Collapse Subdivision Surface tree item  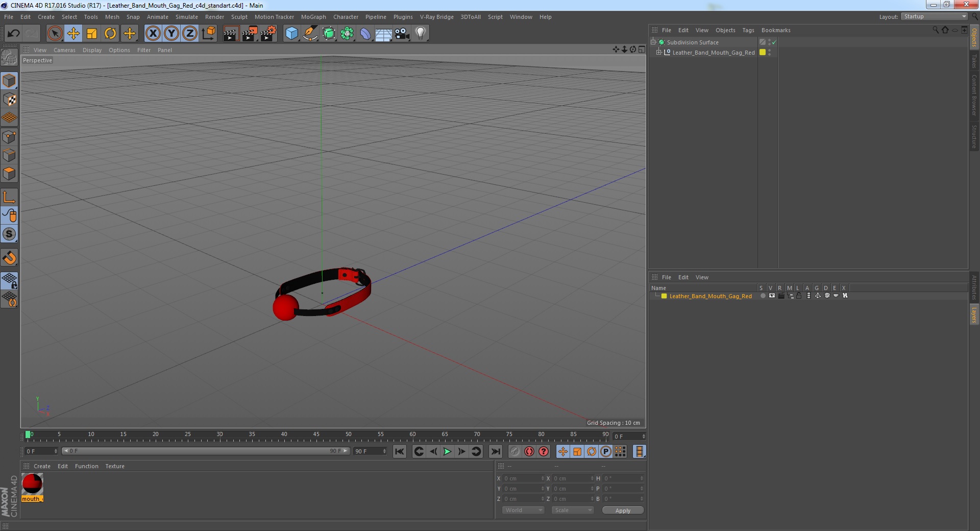coord(653,42)
